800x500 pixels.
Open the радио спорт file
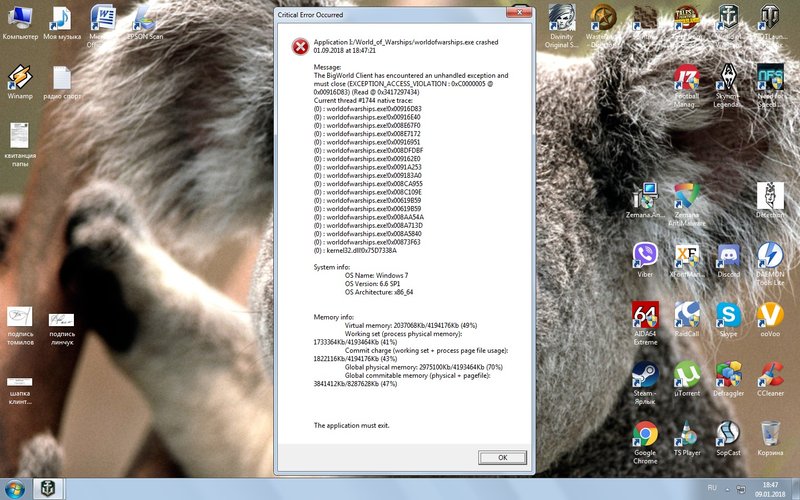click(62, 82)
